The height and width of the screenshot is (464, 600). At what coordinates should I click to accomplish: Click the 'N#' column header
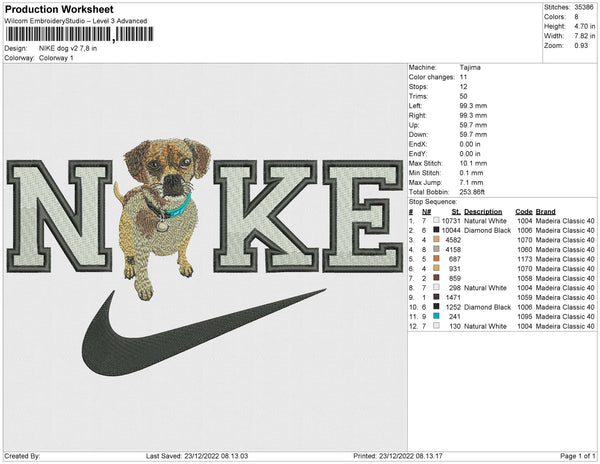point(426,212)
